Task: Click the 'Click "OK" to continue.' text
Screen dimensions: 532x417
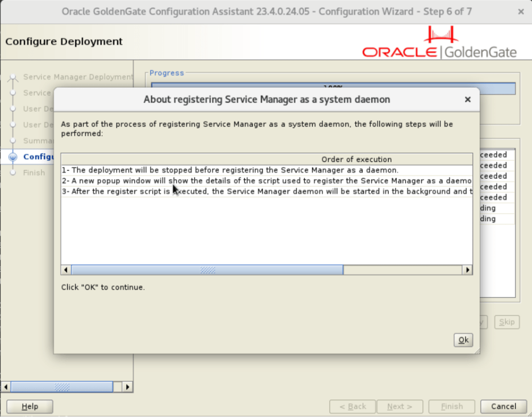Action: [103, 287]
